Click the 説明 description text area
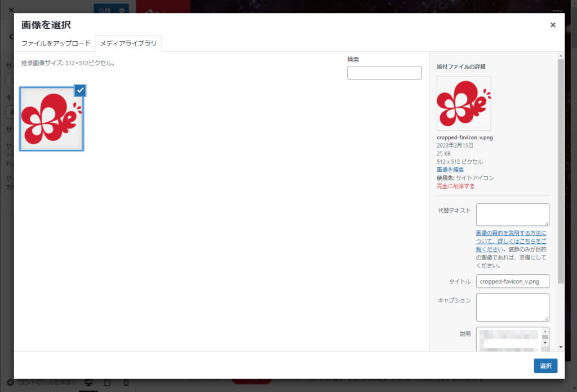 [x=509, y=339]
